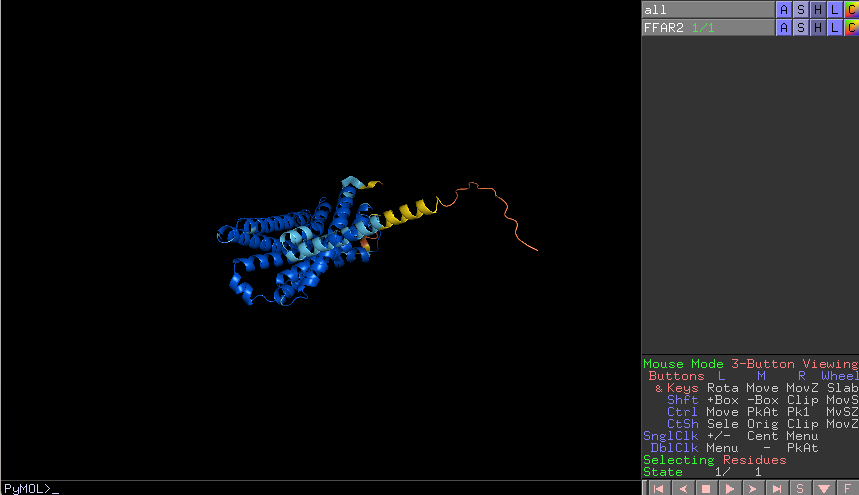Toggle the 'all' objects entry
The width and height of the screenshot is (859, 495).
click(x=708, y=9)
